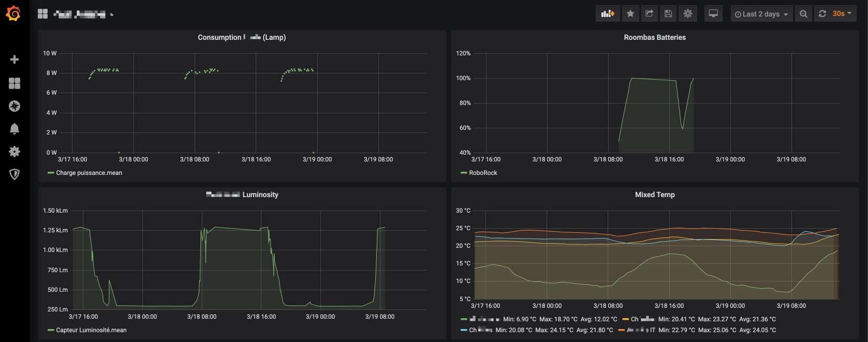Click the Max: 24.15 °C legend value
The width and height of the screenshot is (868, 342).
[554, 330]
